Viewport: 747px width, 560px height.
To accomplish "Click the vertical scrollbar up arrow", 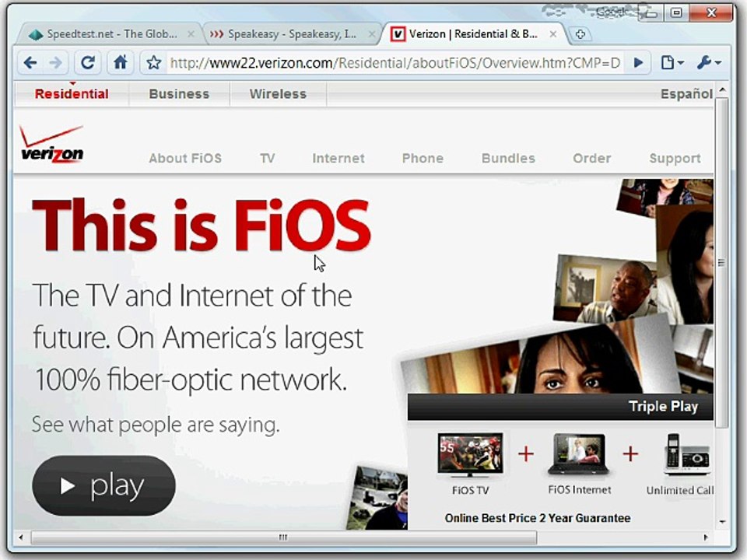I will [722, 90].
